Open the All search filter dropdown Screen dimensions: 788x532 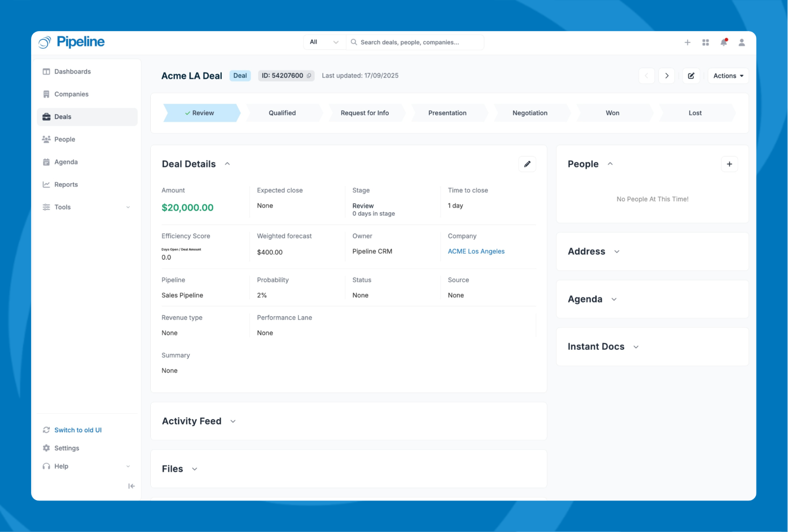[324, 42]
